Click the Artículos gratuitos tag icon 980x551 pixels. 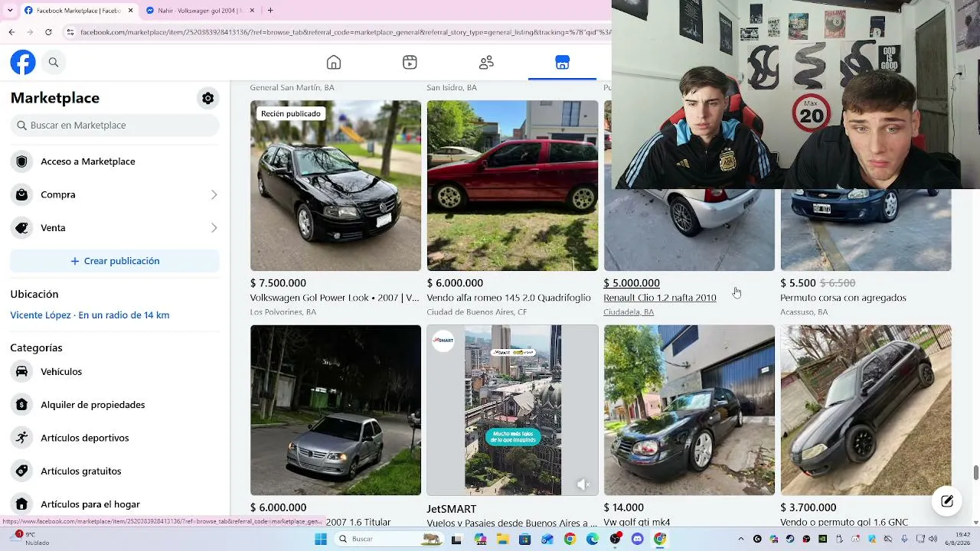pyautogui.click(x=21, y=471)
